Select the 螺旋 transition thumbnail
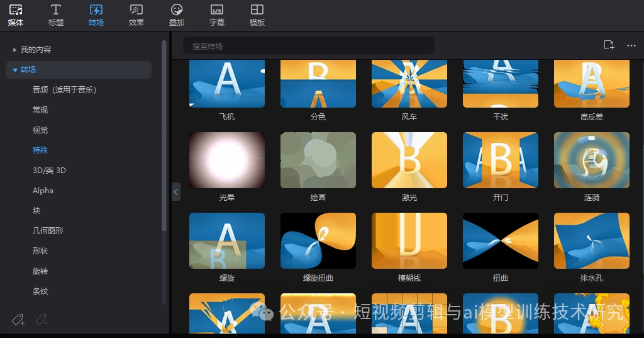 tap(226, 240)
